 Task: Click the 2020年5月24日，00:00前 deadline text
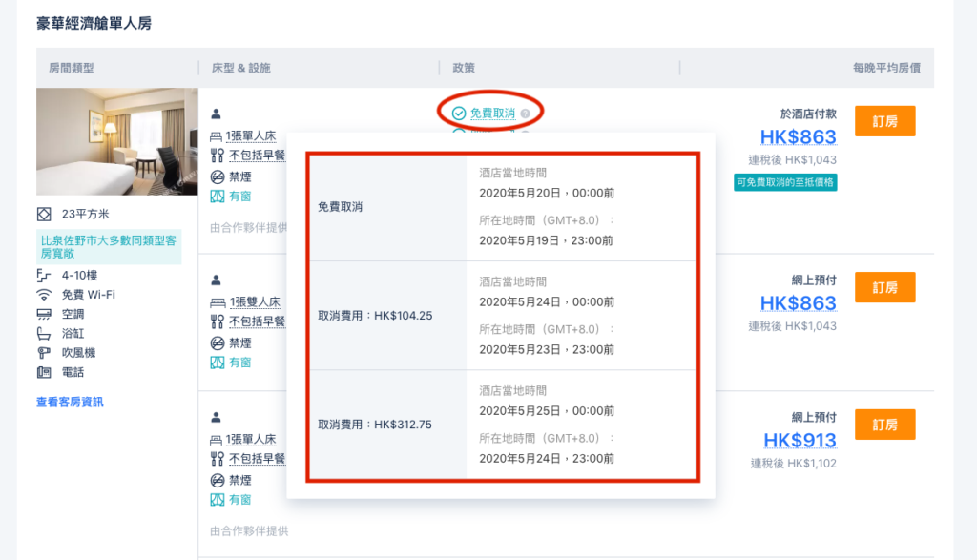click(547, 302)
